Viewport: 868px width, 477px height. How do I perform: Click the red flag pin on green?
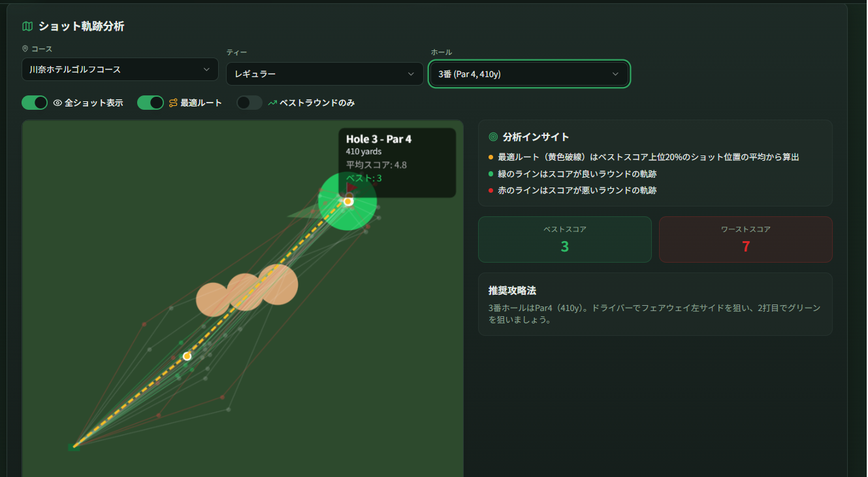(x=351, y=188)
